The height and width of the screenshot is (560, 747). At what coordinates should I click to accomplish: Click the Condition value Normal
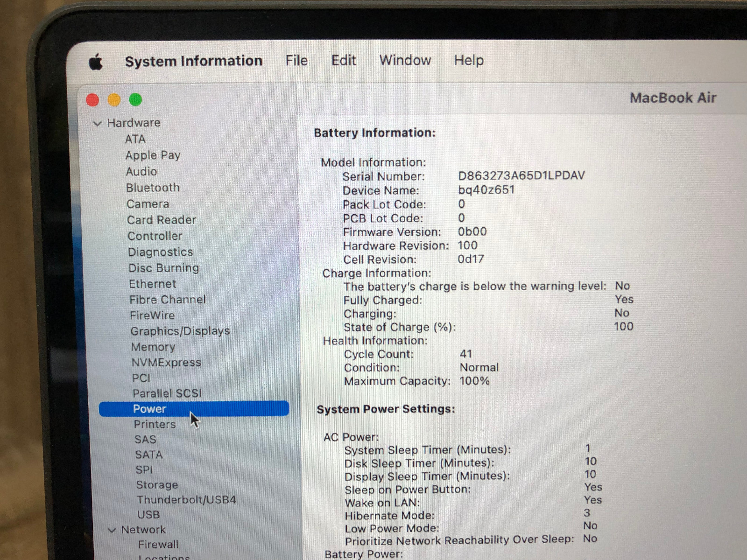click(x=479, y=367)
